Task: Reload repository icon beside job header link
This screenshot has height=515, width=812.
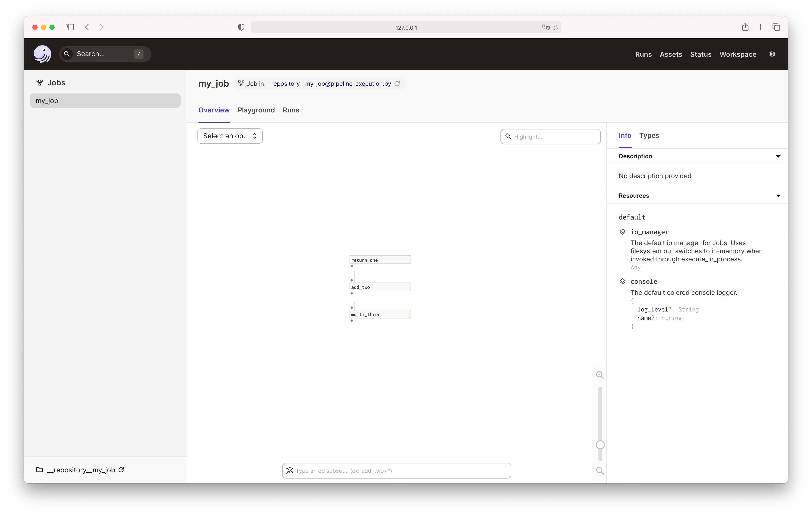Action: 397,84
